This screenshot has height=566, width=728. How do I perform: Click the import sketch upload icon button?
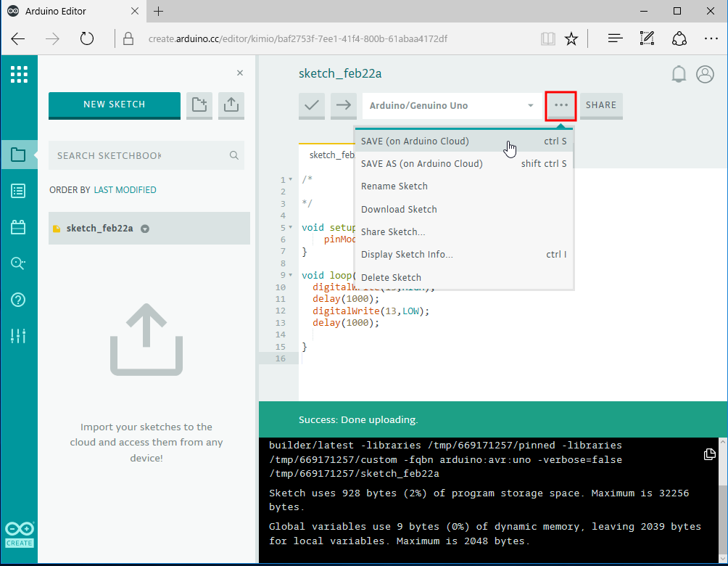point(231,105)
